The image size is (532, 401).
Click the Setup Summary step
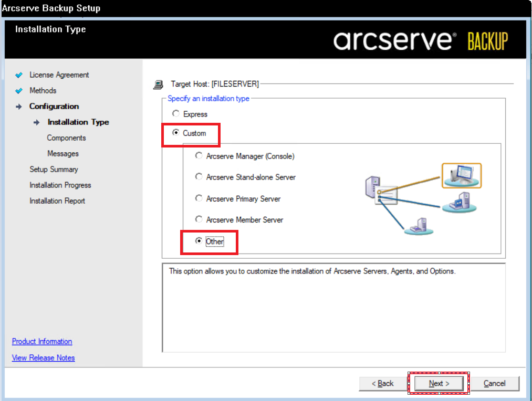pyautogui.click(x=54, y=169)
